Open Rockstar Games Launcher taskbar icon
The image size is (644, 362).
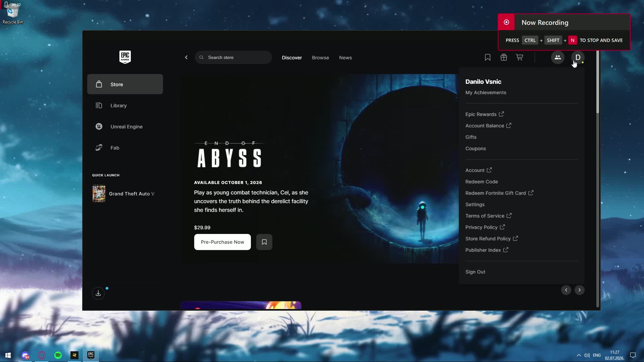74,355
